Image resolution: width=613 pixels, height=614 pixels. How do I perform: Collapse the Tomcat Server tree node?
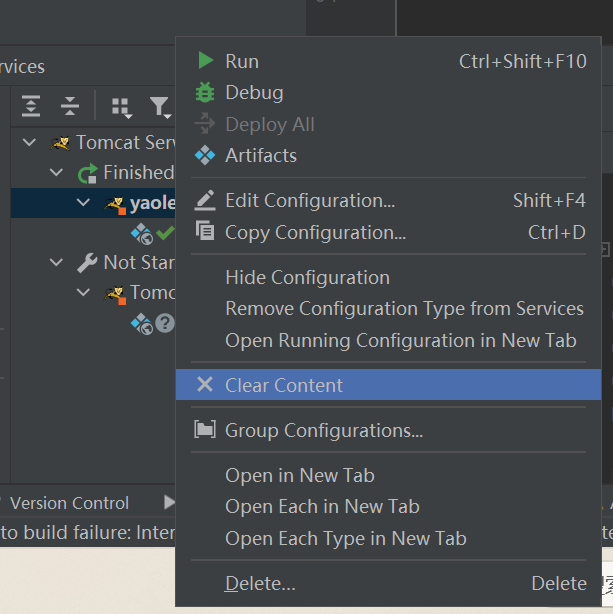[29, 143]
